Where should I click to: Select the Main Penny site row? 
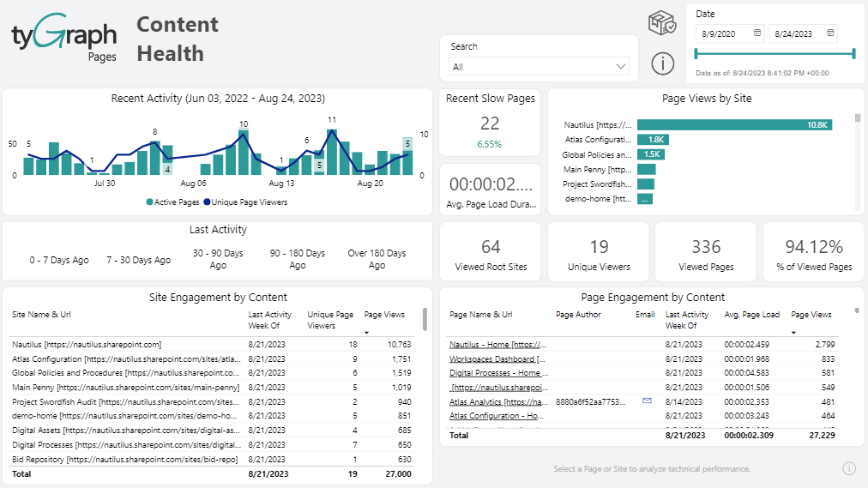pyautogui.click(x=212, y=388)
